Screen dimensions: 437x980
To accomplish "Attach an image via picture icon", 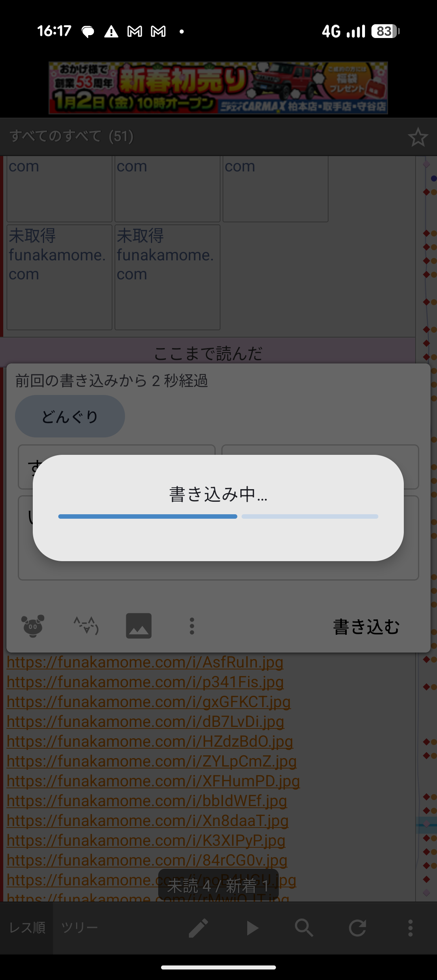I will click(139, 626).
